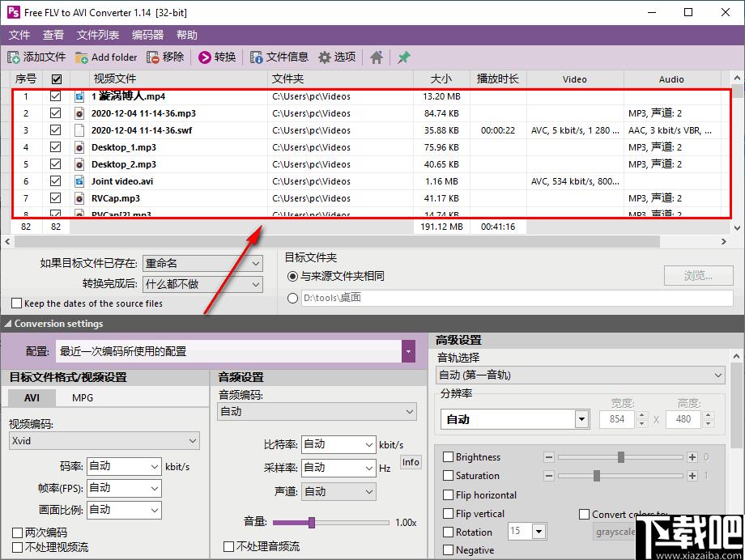Open the 转换完成后 dropdown

click(x=202, y=284)
